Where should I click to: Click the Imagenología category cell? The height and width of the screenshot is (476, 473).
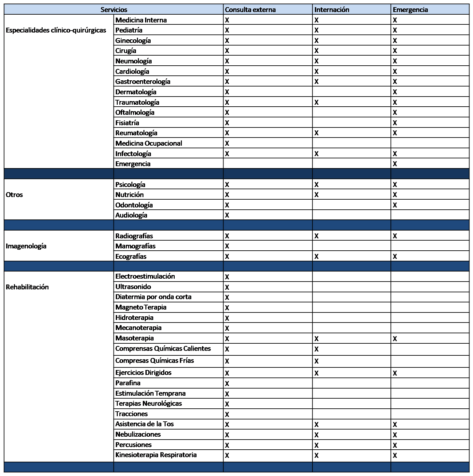[26, 246]
